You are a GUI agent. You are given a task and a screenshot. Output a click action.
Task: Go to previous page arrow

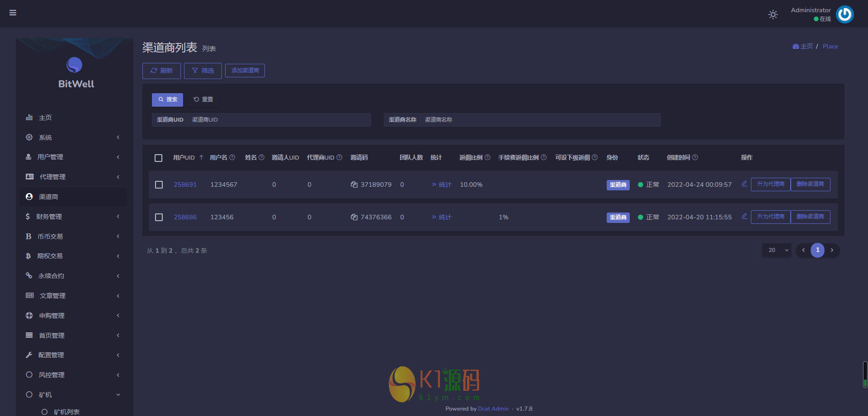(803, 250)
